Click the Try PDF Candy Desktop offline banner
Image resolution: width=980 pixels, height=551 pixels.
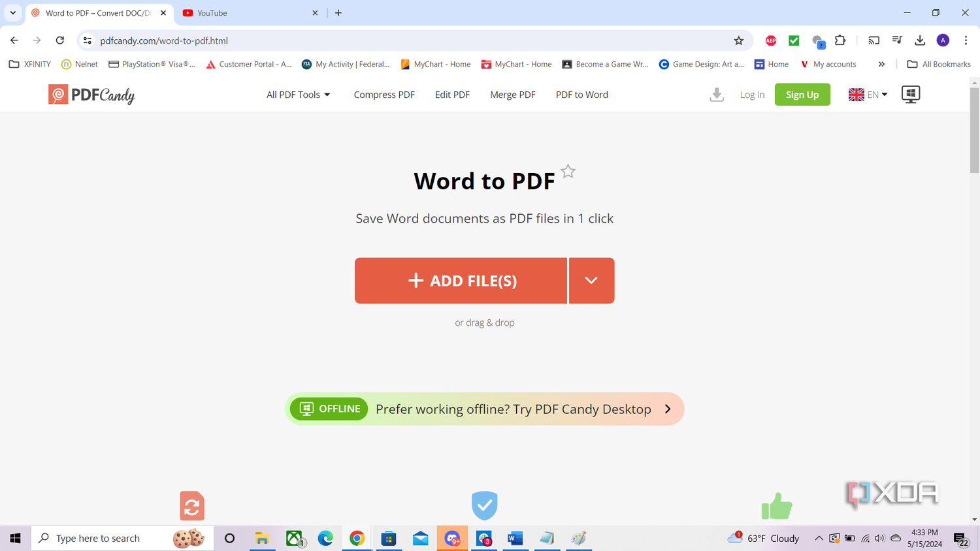coord(484,409)
